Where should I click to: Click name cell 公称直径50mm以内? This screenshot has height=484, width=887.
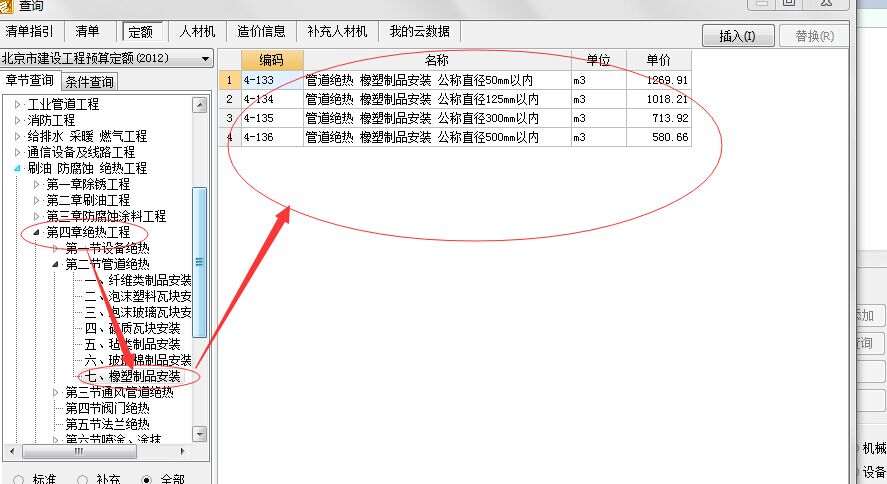click(x=437, y=80)
